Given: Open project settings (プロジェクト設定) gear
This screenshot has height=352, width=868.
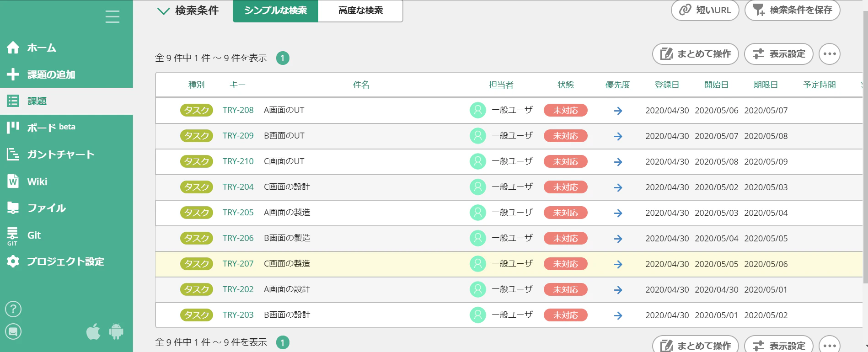Looking at the screenshot, I should (13, 261).
